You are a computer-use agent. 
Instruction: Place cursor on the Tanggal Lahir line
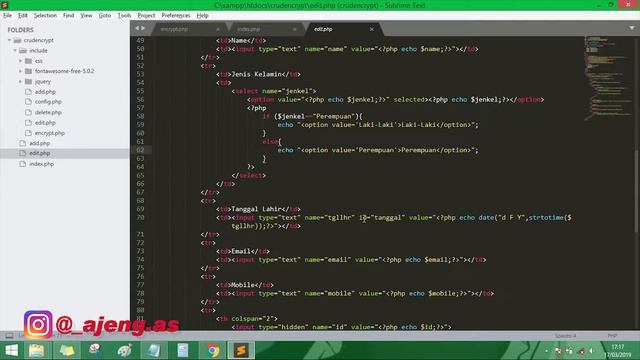point(258,209)
